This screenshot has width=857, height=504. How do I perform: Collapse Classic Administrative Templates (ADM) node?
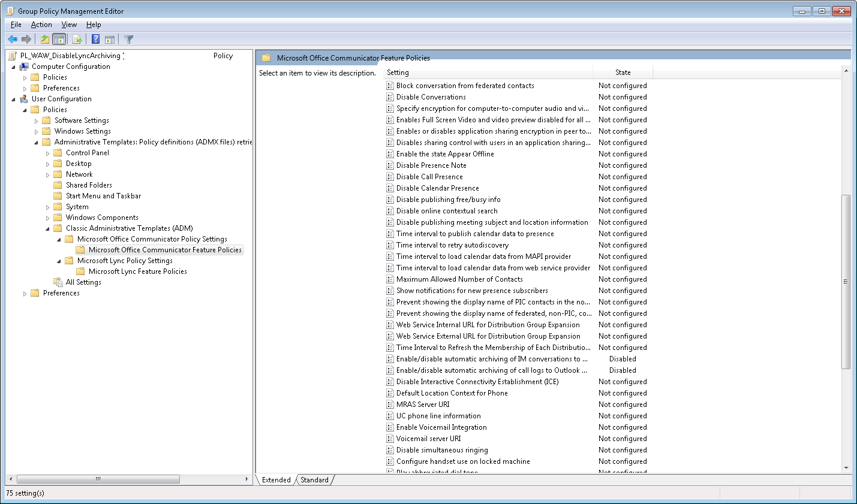click(47, 229)
